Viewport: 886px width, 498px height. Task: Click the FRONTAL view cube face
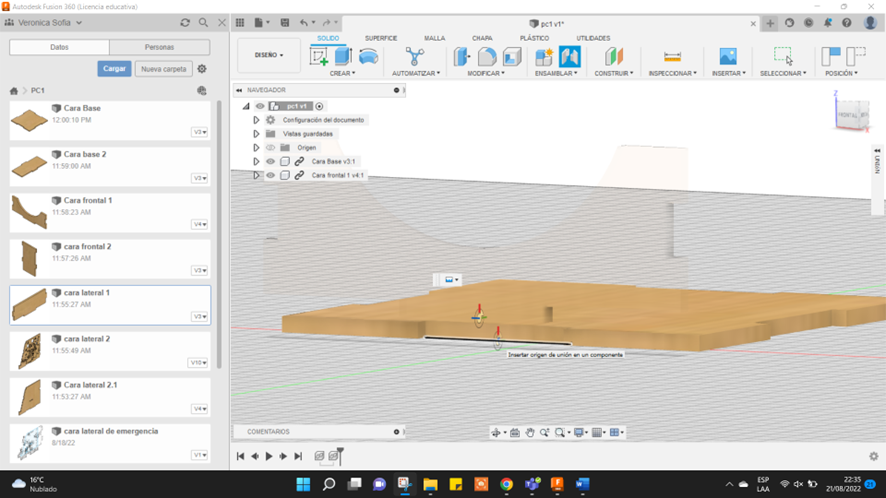847,115
